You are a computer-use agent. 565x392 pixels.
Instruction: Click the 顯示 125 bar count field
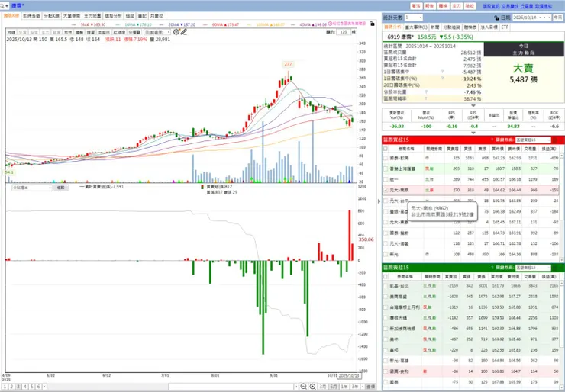(344, 32)
